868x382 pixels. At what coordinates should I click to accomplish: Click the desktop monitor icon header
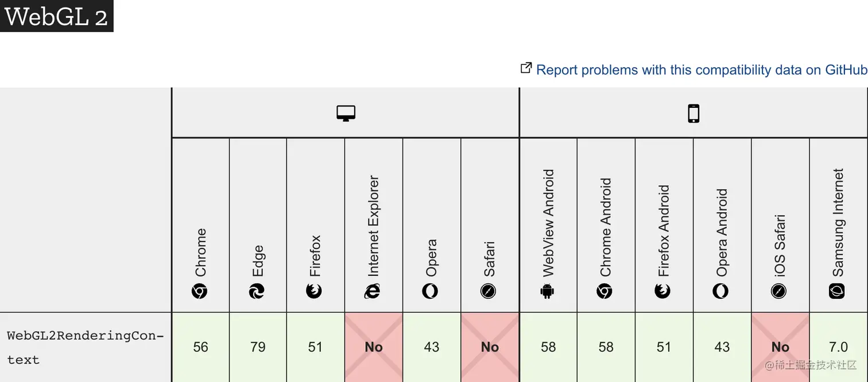point(346,114)
